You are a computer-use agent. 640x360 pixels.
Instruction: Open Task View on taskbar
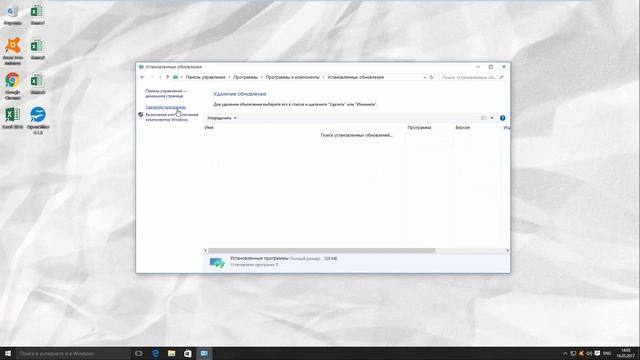139,353
